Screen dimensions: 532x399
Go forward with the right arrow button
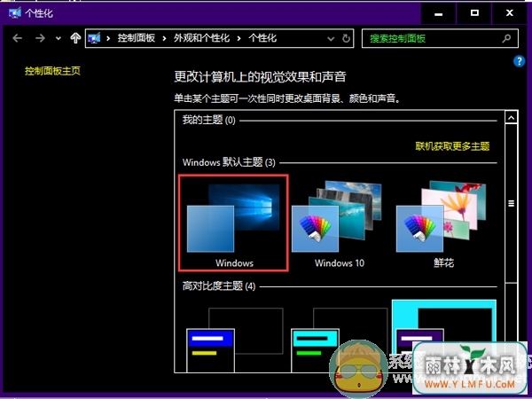(40, 38)
